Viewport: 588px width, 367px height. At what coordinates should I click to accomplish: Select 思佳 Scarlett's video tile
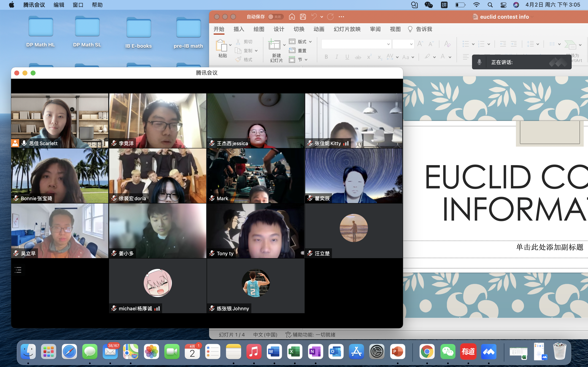(60, 121)
